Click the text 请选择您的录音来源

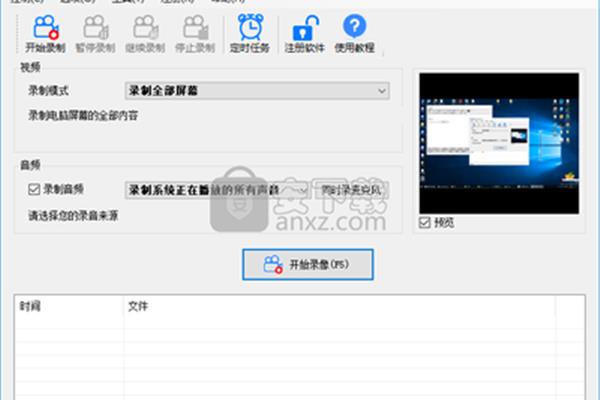73,216
